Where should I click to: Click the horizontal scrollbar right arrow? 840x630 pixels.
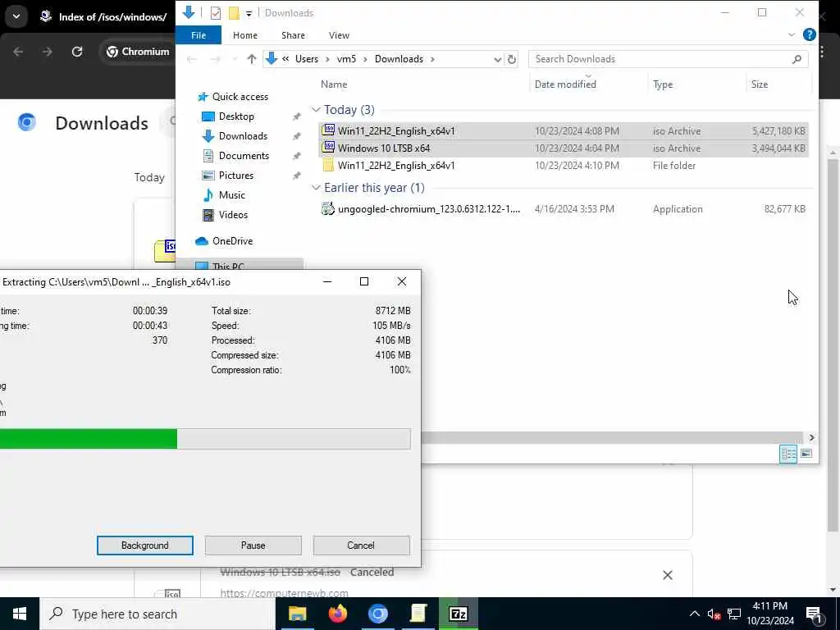[x=811, y=438]
